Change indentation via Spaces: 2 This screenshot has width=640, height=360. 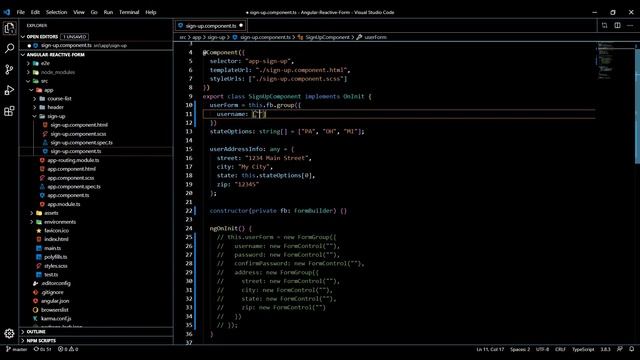[520, 349]
